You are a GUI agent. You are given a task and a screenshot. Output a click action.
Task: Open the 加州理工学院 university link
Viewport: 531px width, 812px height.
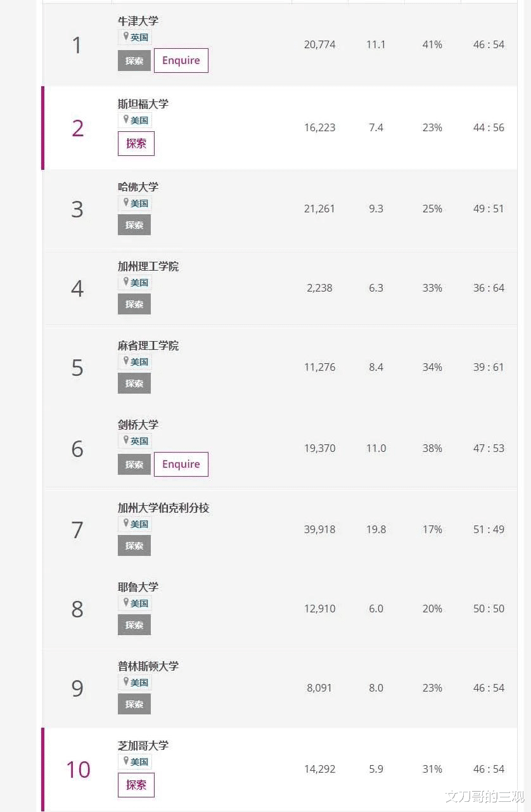click(148, 266)
